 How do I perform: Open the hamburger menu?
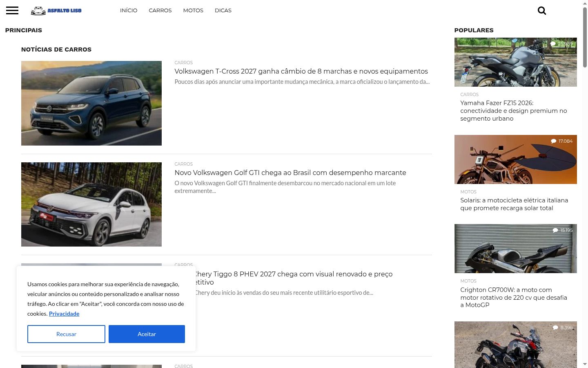tap(12, 11)
